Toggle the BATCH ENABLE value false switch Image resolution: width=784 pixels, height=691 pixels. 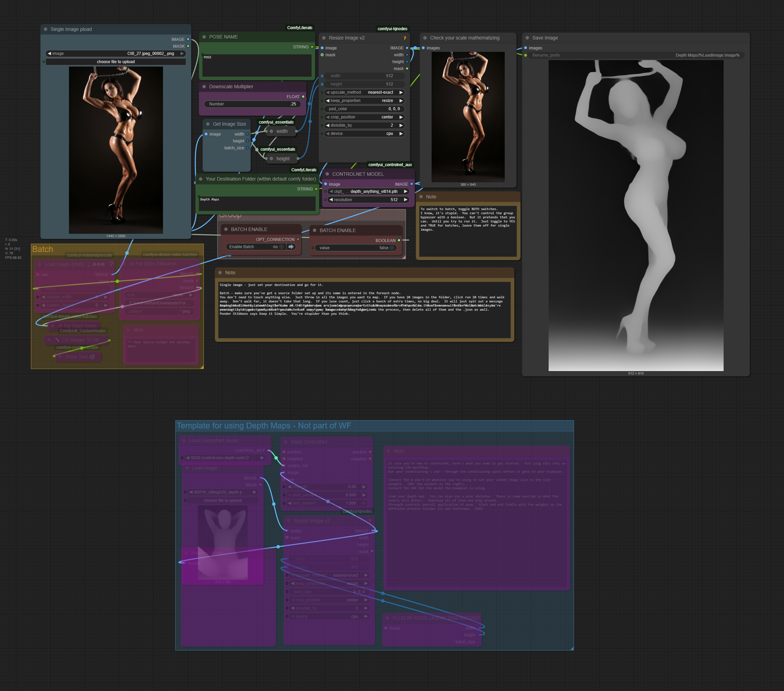[x=391, y=248]
